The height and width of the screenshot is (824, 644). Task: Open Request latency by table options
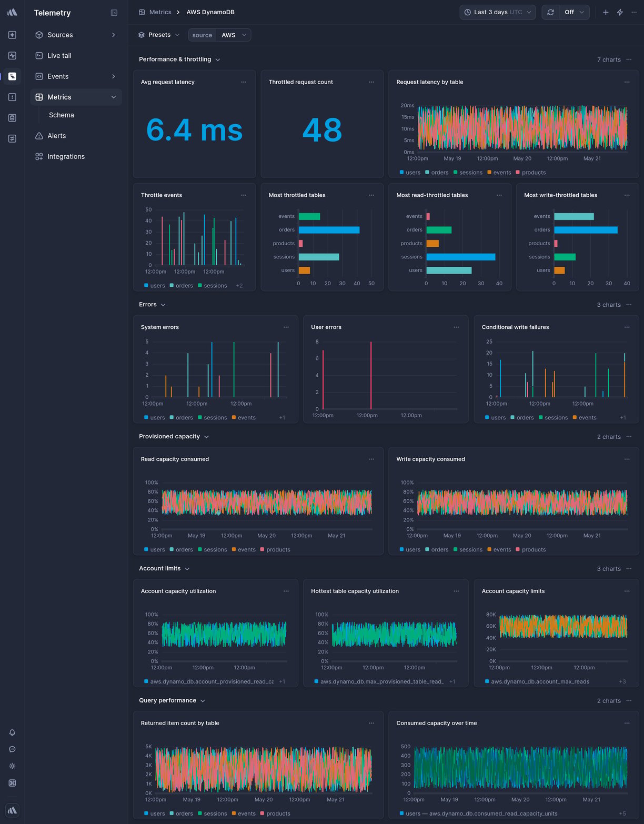point(627,82)
